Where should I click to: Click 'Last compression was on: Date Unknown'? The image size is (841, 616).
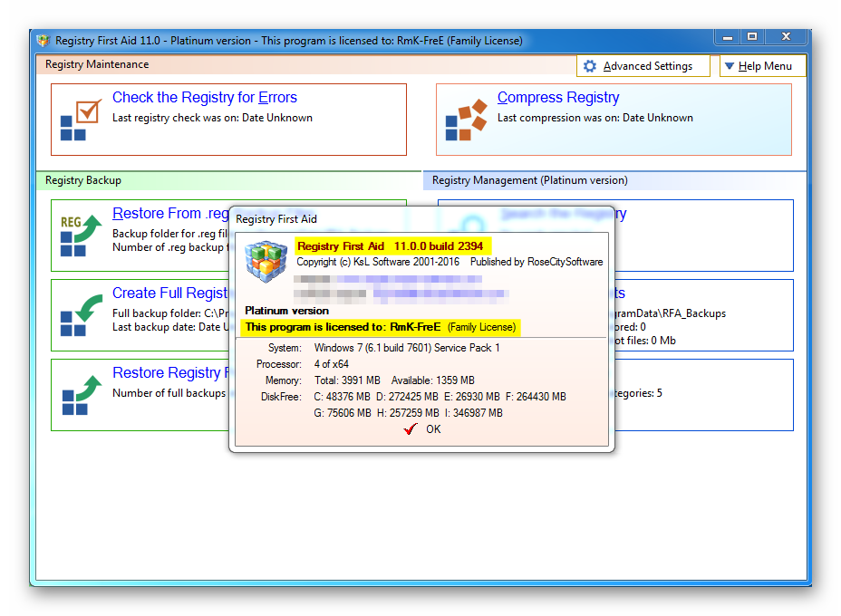pyautogui.click(x=594, y=118)
